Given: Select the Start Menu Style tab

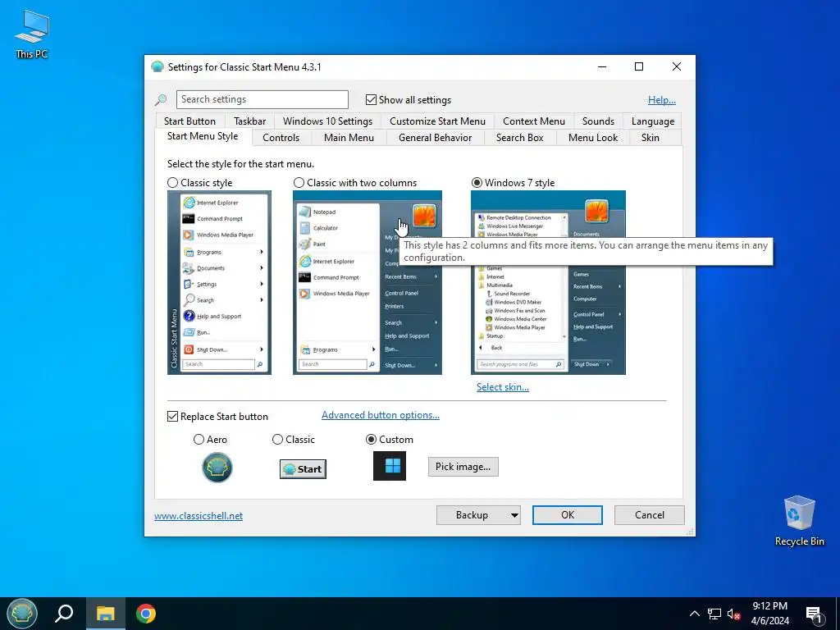Looking at the screenshot, I should pyautogui.click(x=203, y=136).
